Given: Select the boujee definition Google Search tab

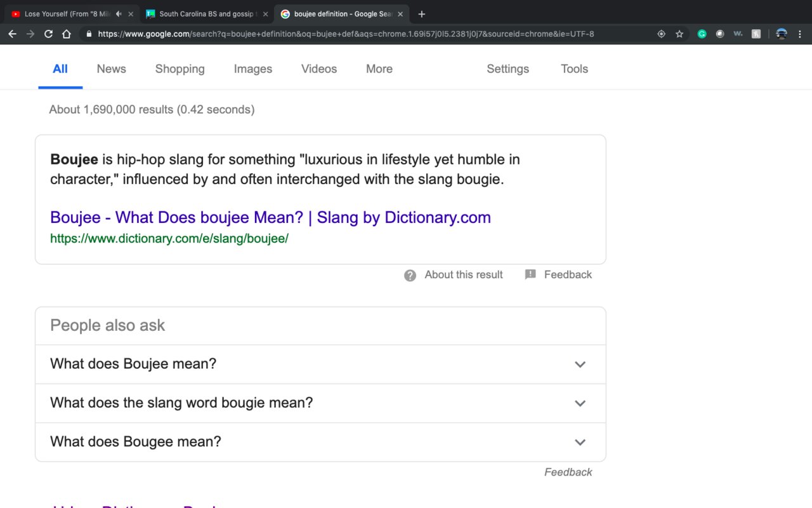Looking at the screenshot, I should pyautogui.click(x=342, y=14).
